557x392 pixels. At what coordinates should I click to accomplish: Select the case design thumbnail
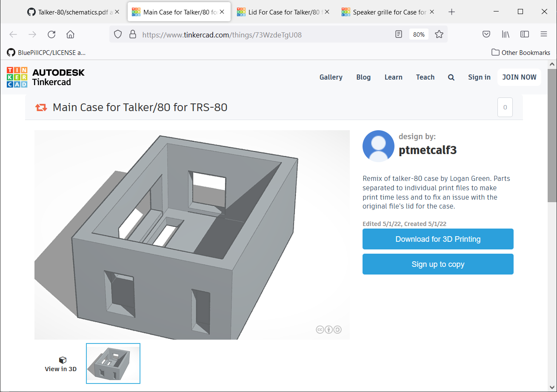coord(113,363)
